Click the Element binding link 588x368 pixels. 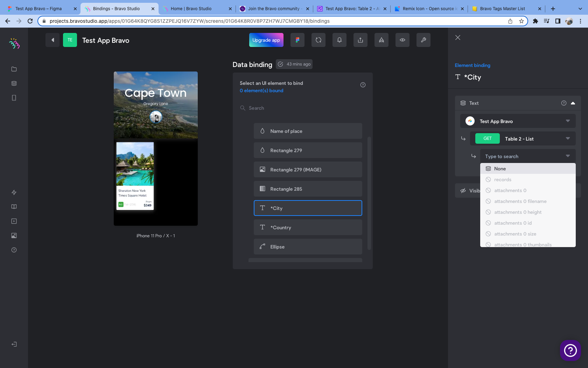tap(472, 65)
